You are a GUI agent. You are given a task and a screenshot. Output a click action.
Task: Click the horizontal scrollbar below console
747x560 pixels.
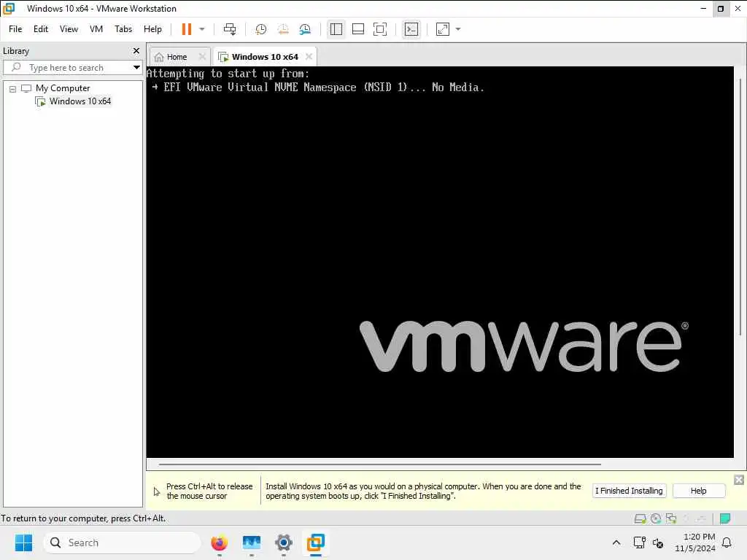pyautogui.click(x=379, y=464)
